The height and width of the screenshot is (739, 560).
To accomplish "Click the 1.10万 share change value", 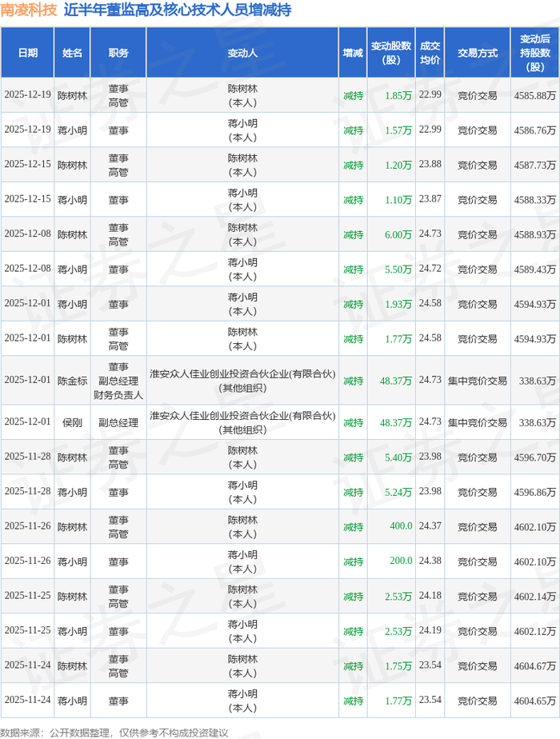I will pos(398,200).
